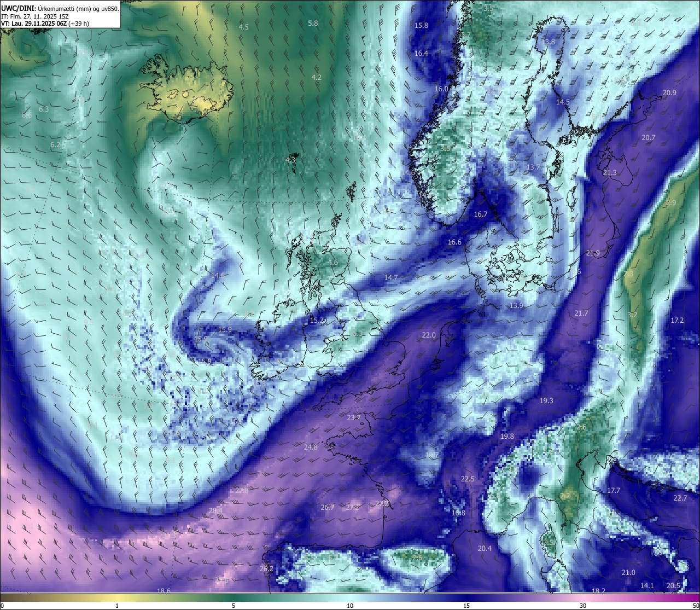
Task: Click the 14.7 value in the North Sea
Action: (391, 277)
